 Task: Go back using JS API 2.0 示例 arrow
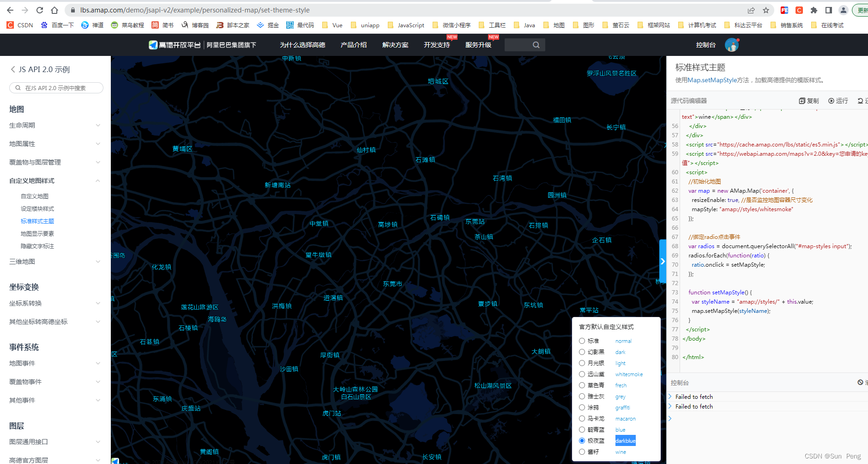[13, 69]
